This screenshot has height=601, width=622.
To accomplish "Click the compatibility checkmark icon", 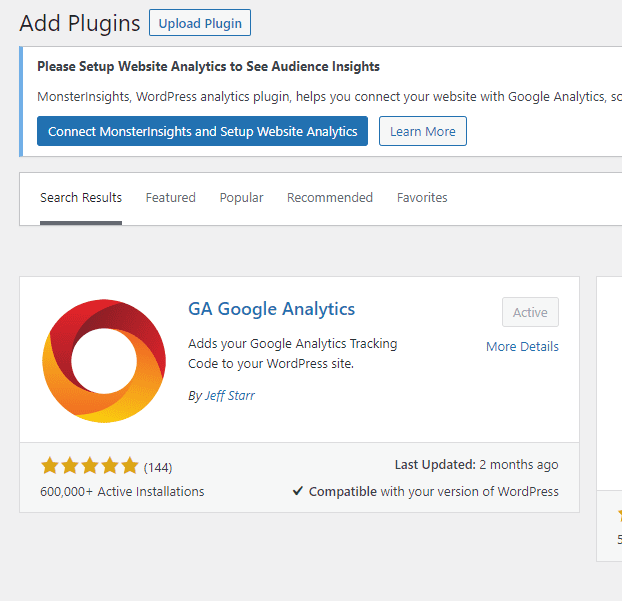I will (x=298, y=491).
